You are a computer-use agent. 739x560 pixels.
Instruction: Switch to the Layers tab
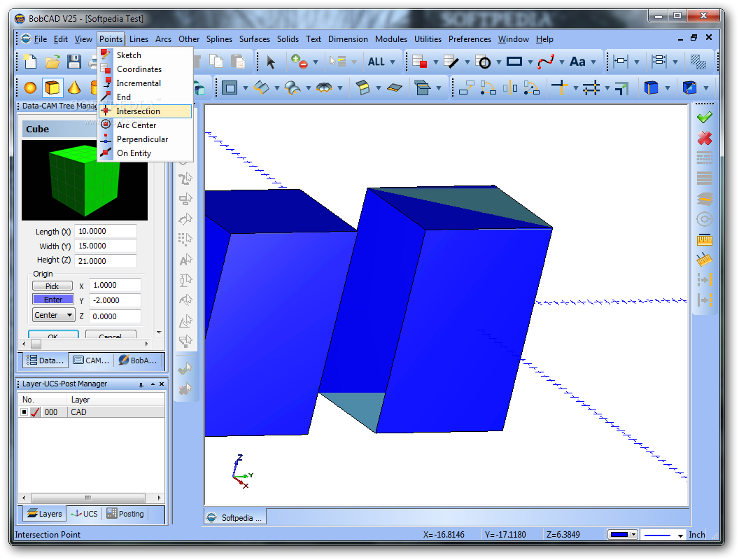[44, 514]
